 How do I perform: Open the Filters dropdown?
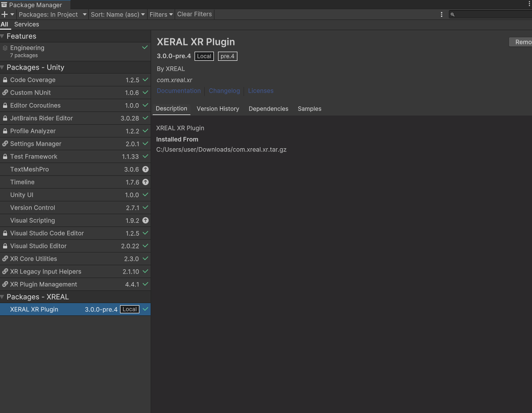click(x=161, y=14)
